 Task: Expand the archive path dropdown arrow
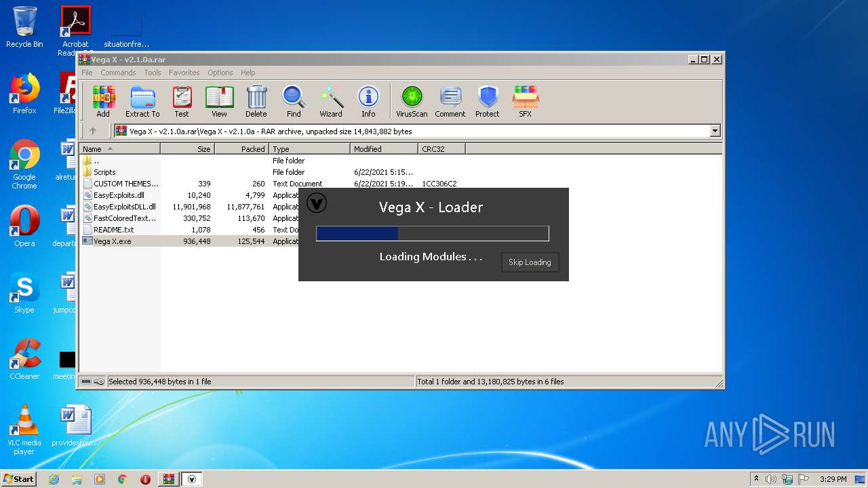pyautogui.click(x=715, y=131)
